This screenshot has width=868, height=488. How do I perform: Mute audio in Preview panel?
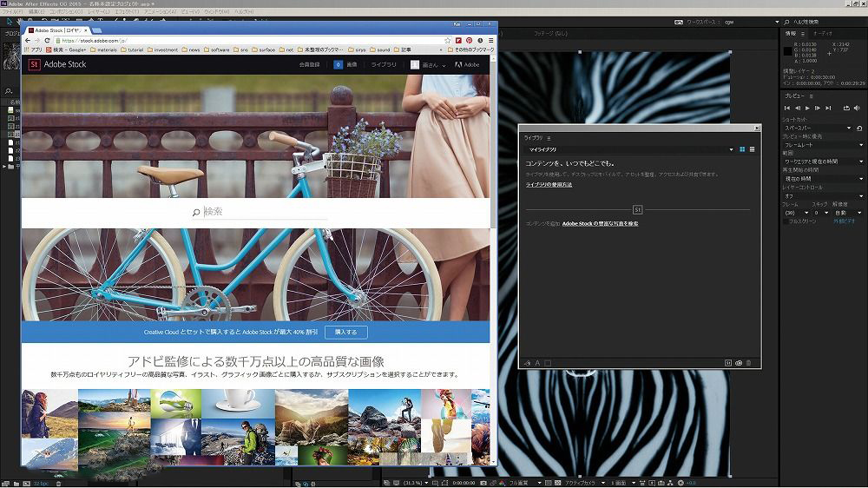(857, 108)
